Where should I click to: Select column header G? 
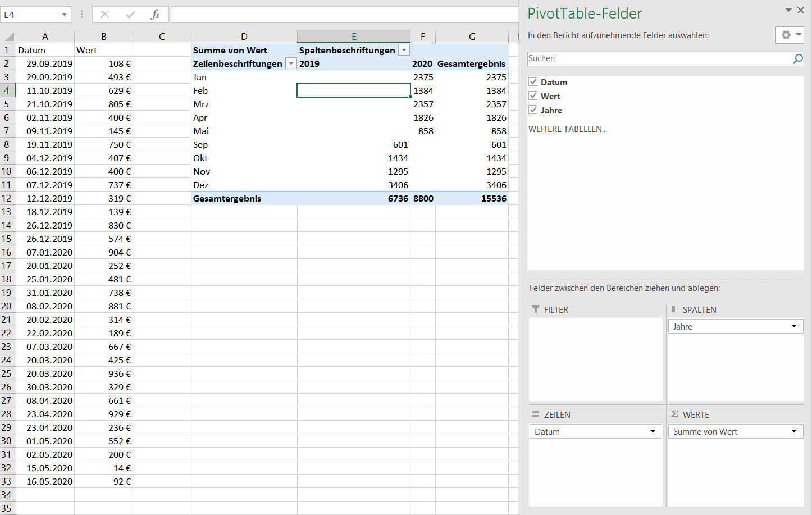pos(472,37)
